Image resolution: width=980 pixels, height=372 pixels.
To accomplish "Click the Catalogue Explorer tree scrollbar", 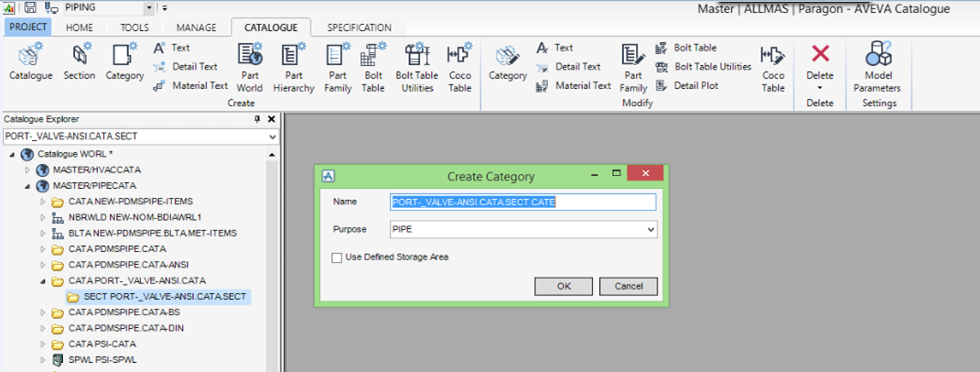I will [x=272, y=260].
